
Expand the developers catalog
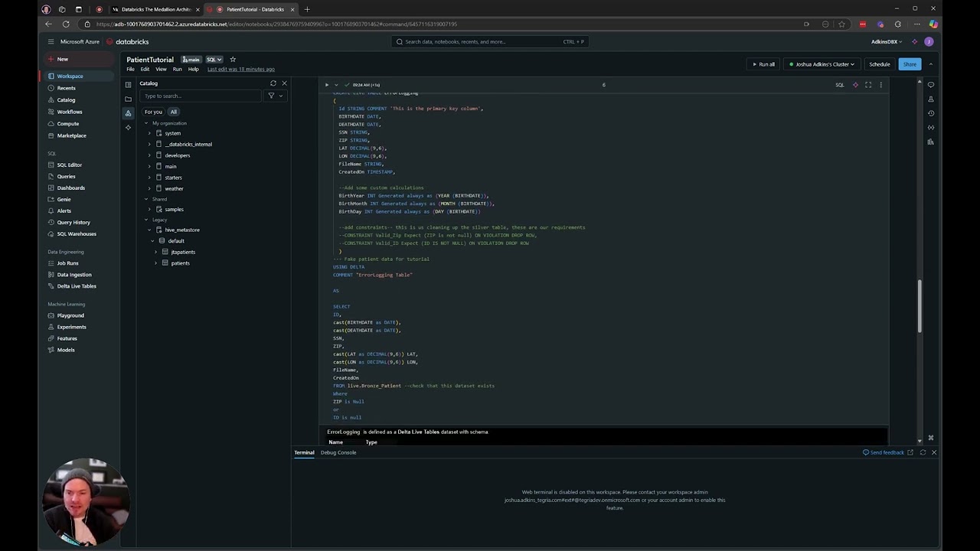click(x=149, y=155)
